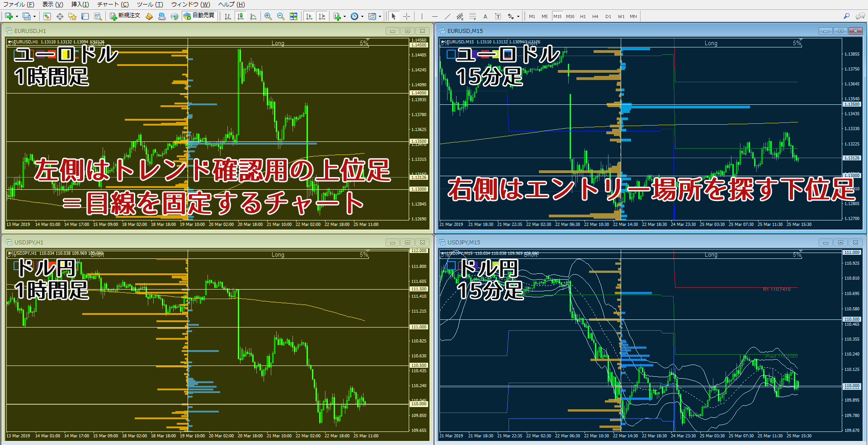Restore the EURUSD,H1 chart window
Viewport: 868px width, 445px height.
tap(407, 31)
